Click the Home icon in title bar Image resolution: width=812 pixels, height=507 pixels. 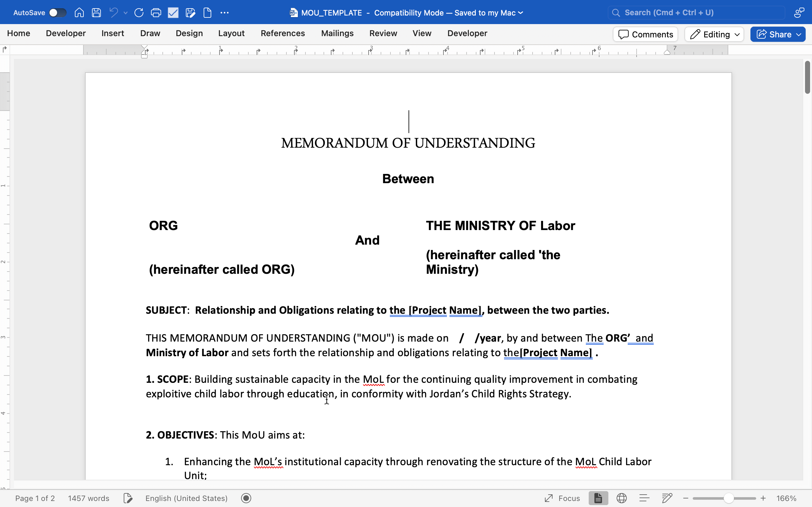(x=79, y=13)
